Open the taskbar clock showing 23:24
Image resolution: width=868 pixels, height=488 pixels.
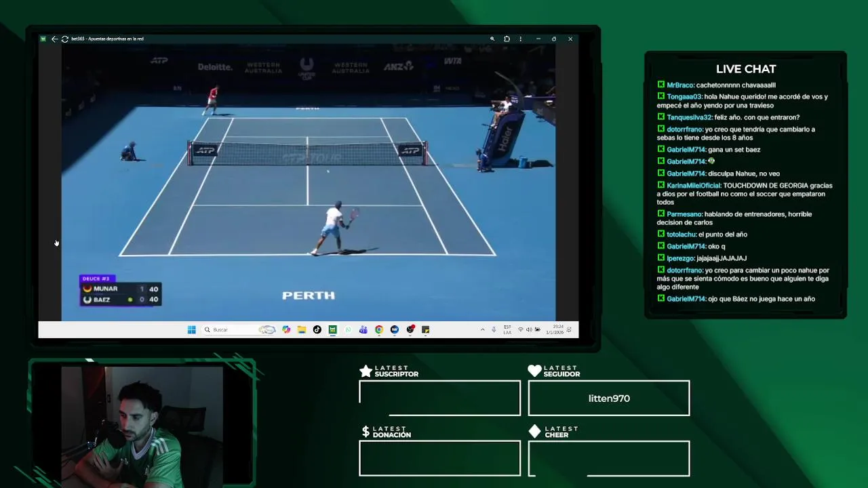(555, 329)
